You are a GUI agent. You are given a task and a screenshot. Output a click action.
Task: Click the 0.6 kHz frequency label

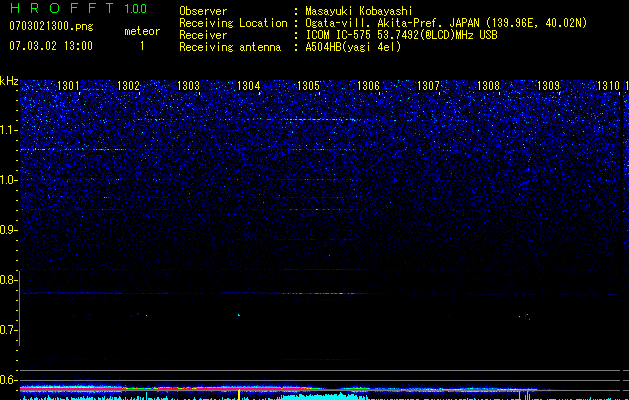point(8,380)
